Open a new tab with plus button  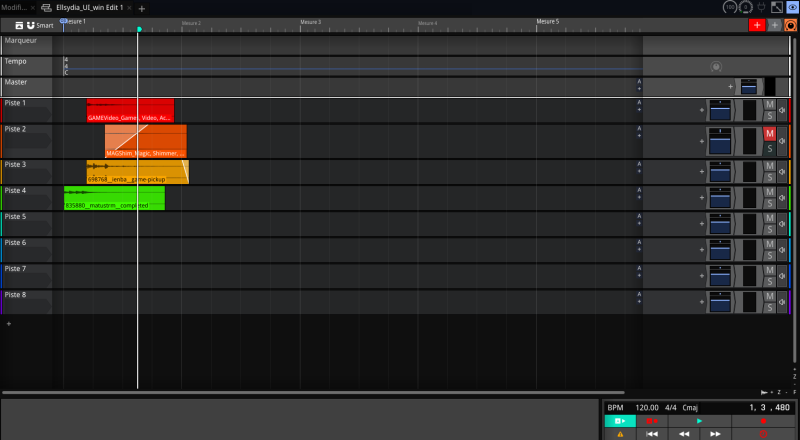click(142, 8)
